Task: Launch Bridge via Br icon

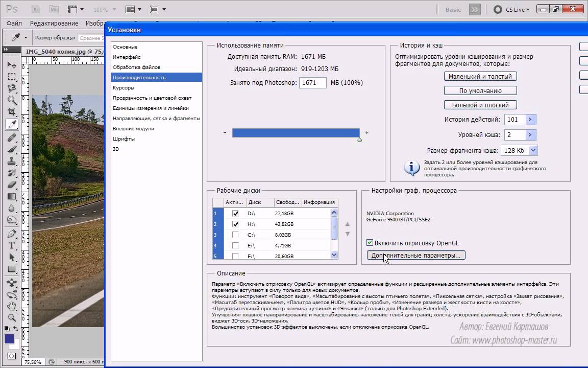Action: [x=36, y=9]
